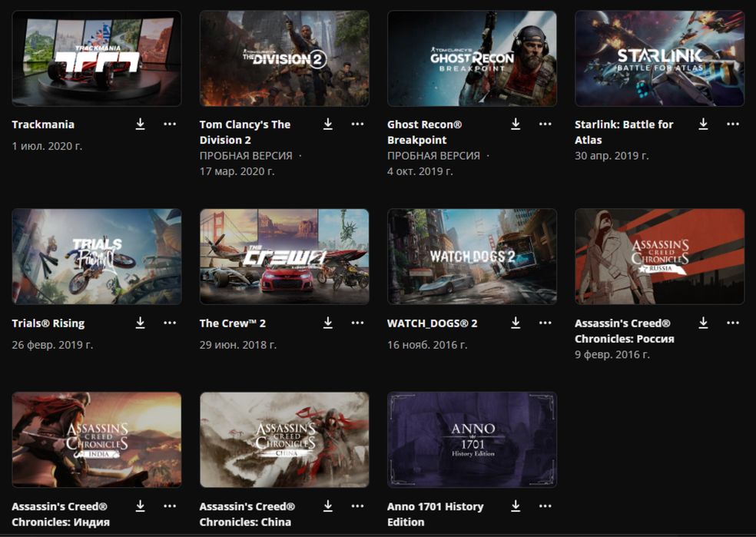Click the date '30 апр. 2019 г.'
Screen dimensions: 756x537
click(x=612, y=156)
